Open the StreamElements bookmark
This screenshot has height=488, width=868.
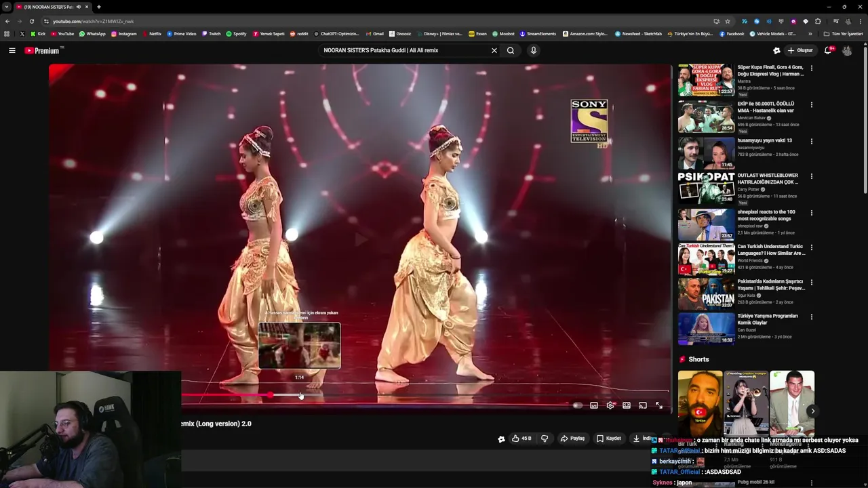tap(538, 33)
